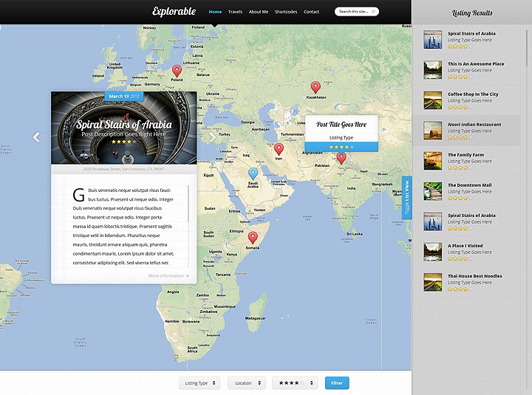Viewport: 532px width, 395px height.
Task: Click the red map pin on Poland
Action: tap(177, 71)
